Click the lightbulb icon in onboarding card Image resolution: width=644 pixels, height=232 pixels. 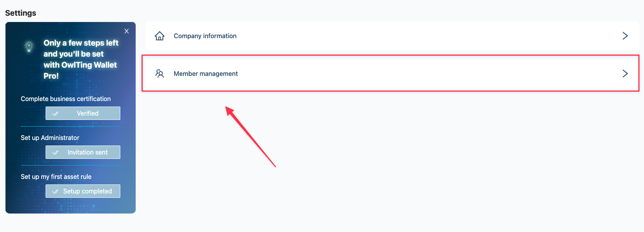[29, 46]
